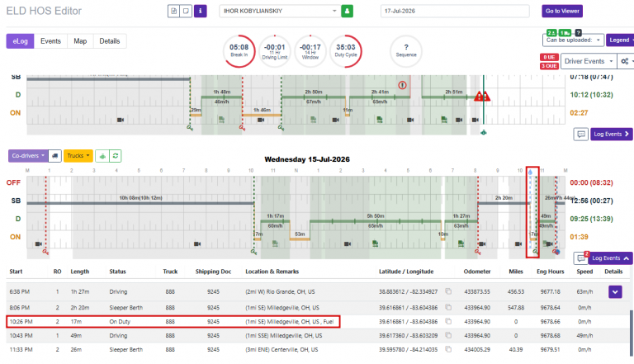
Task: Click the 11 Hr Driving Limit gauge
Action: (275, 51)
